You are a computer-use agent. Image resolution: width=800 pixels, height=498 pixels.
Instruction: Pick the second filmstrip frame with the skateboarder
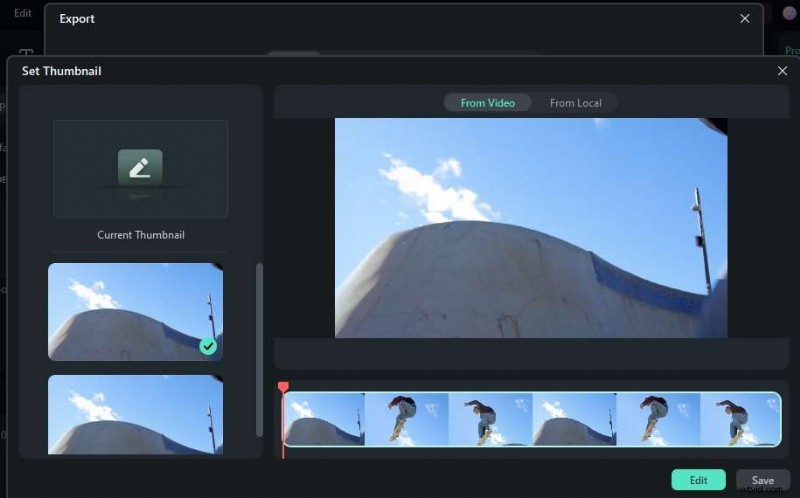(406, 419)
